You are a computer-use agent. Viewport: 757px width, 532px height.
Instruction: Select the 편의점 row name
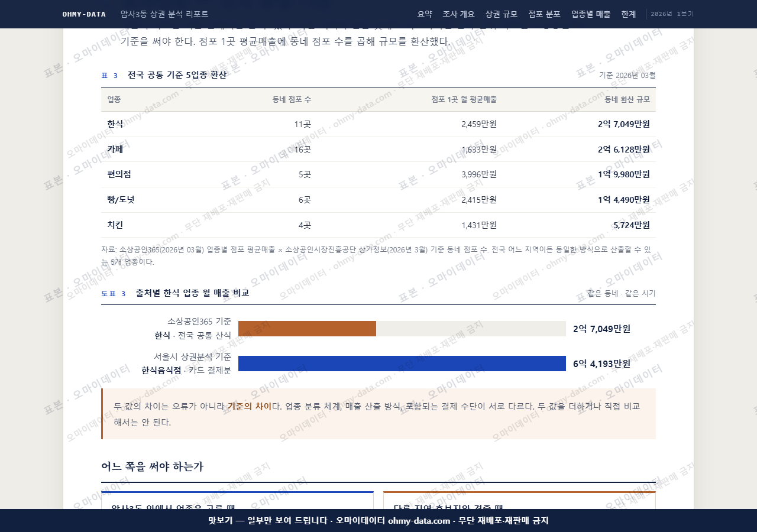pyautogui.click(x=119, y=174)
